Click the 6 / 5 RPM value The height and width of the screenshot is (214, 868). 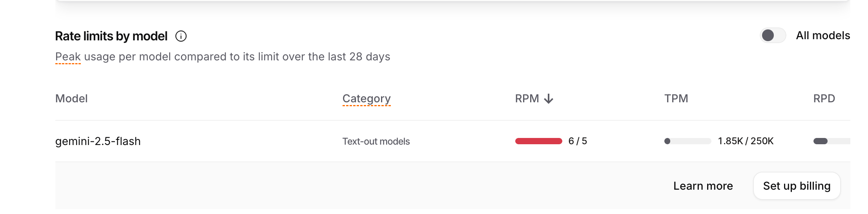point(578,141)
